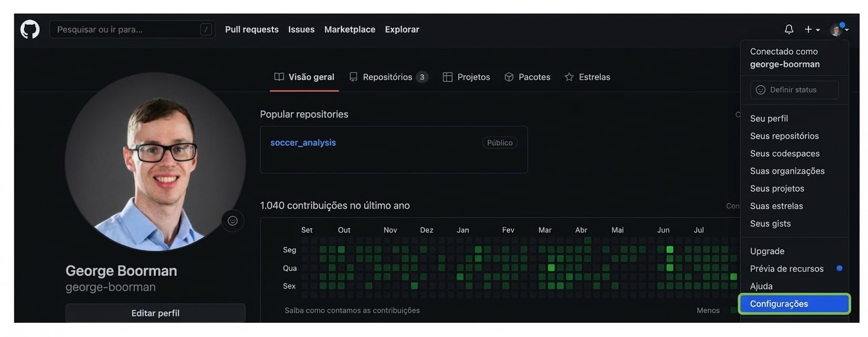Click the package cube icon beside Pacotes
Screen dimensions: 868x337
click(x=509, y=77)
